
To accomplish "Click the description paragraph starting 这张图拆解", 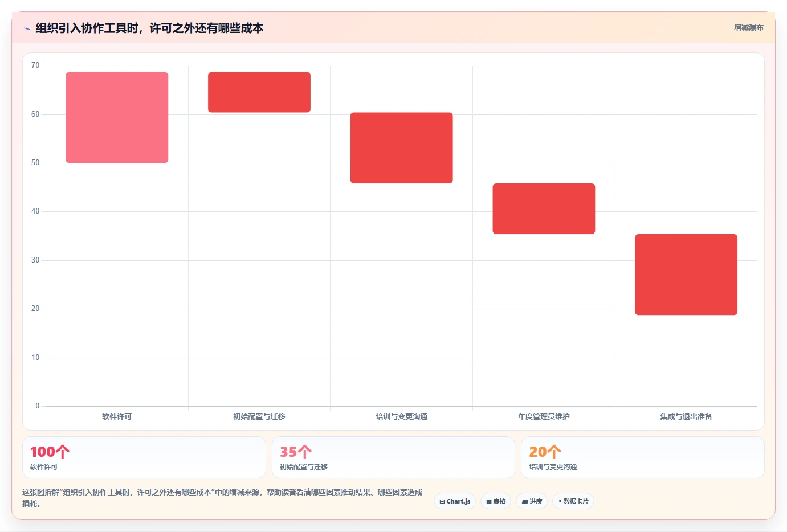I will tap(222, 498).
